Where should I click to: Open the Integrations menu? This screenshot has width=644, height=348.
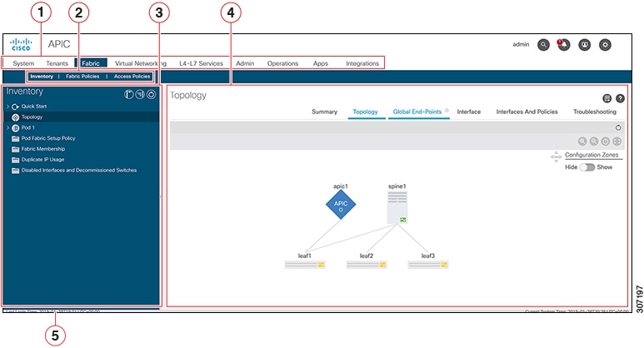pyautogui.click(x=362, y=63)
